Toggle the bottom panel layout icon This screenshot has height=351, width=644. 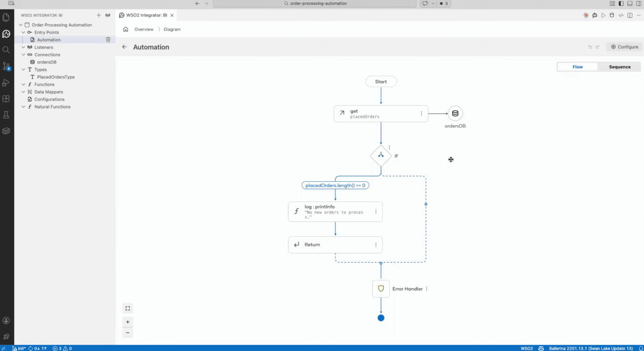point(629,4)
